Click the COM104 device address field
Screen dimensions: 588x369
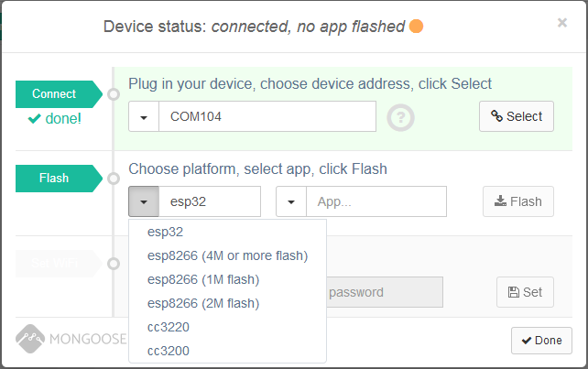pos(267,117)
